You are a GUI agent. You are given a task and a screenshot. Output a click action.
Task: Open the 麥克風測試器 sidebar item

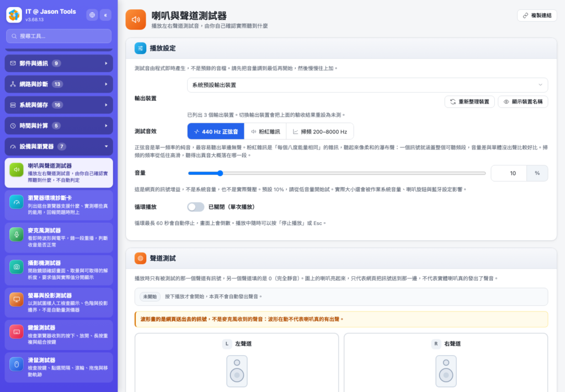pos(58,238)
